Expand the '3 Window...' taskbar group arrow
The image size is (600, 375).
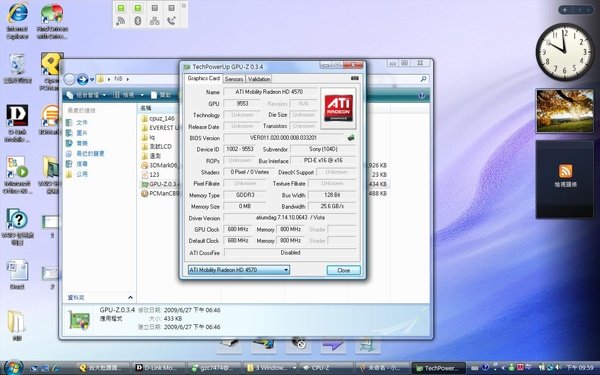pos(294,368)
